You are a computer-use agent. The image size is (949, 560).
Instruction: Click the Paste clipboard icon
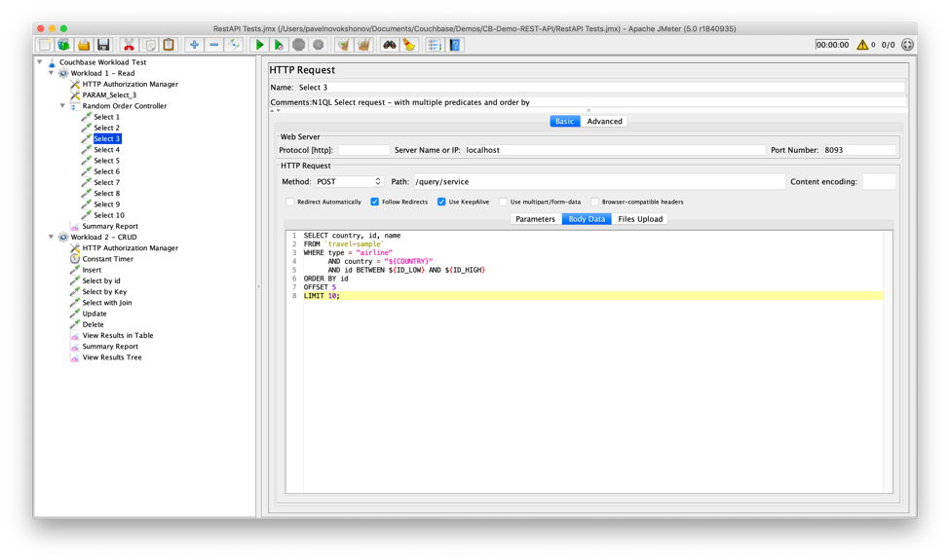(169, 45)
